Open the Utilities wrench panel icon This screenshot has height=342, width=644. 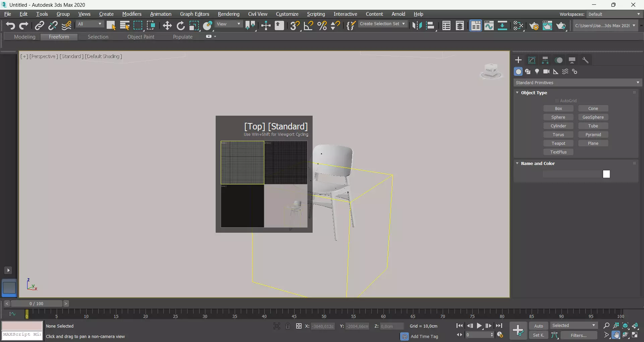coord(585,60)
